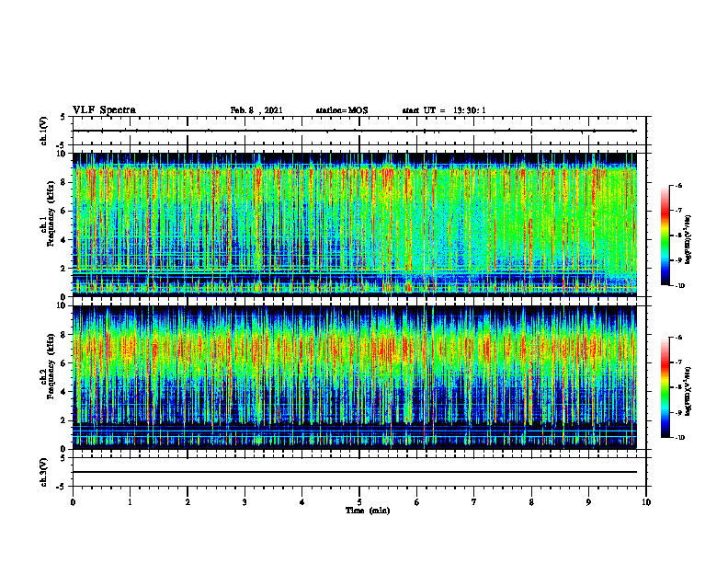This screenshot has height=563, width=728.
Task: Click the ch.2 color bar log(PSD) units label
Action: click(x=688, y=391)
